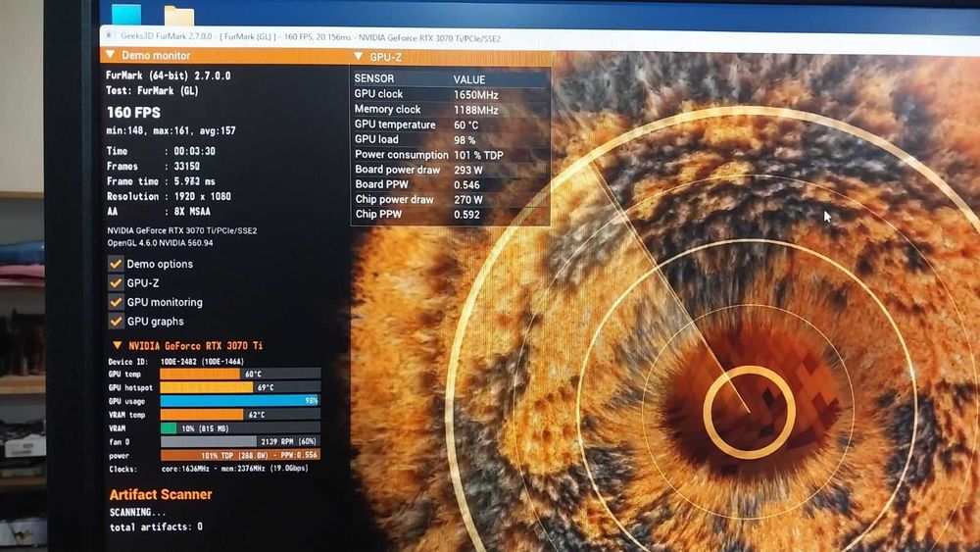Image resolution: width=980 pixels, height=552 pixels.
Task: Click the Time 00:03:30 row
Action: (x=162, y=151)
